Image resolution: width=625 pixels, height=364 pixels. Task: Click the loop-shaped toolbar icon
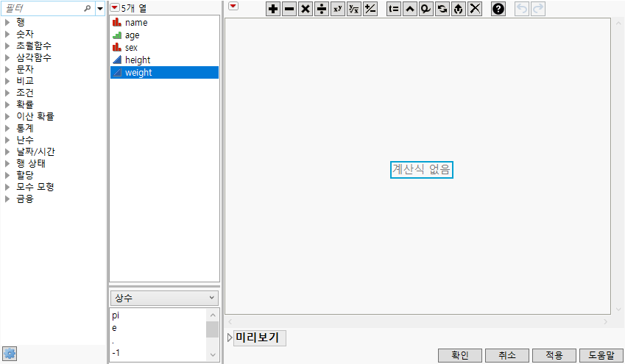pos(426,9)
